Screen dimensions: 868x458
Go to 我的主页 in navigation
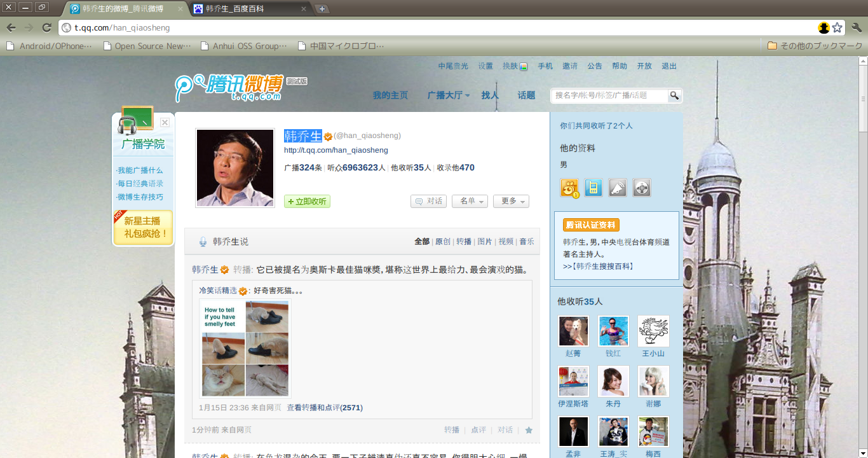click(x=390, y=95)
